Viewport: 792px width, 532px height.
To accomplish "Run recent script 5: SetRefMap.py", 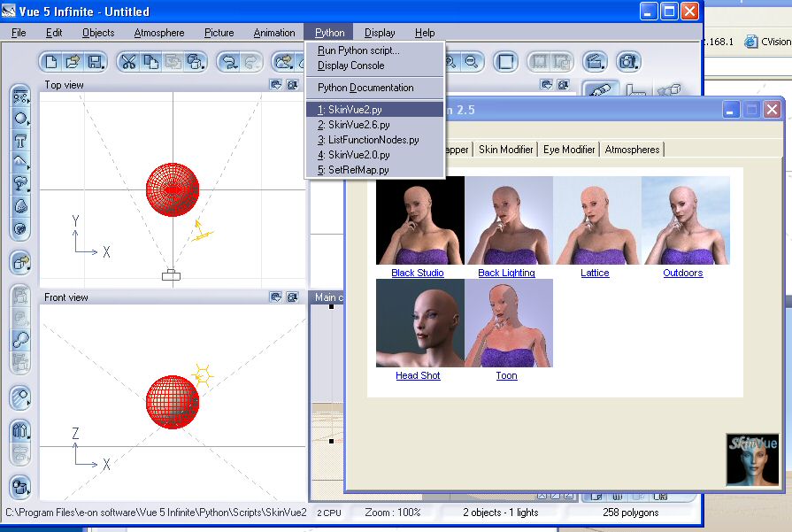I will click(x=375, y=170).
